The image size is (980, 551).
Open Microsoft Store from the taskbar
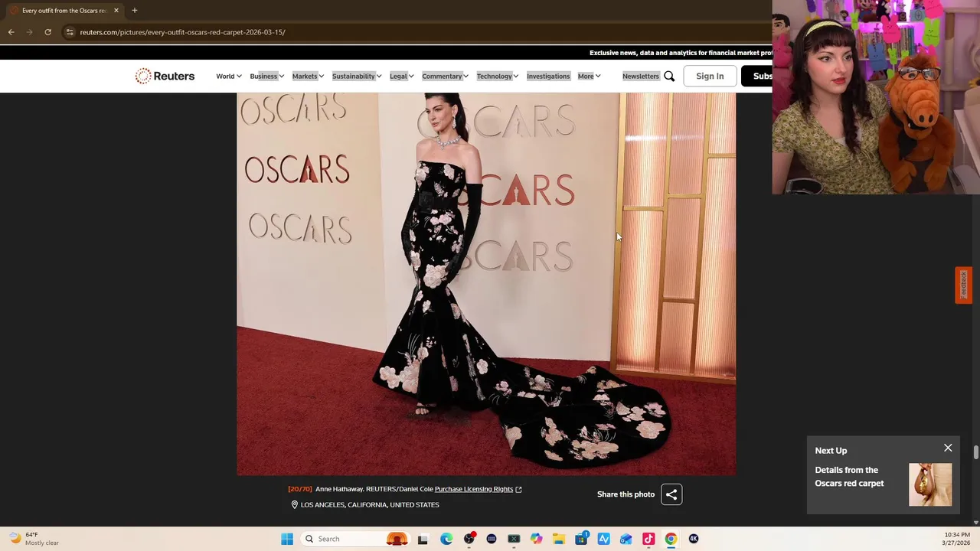tap(582, 539)
